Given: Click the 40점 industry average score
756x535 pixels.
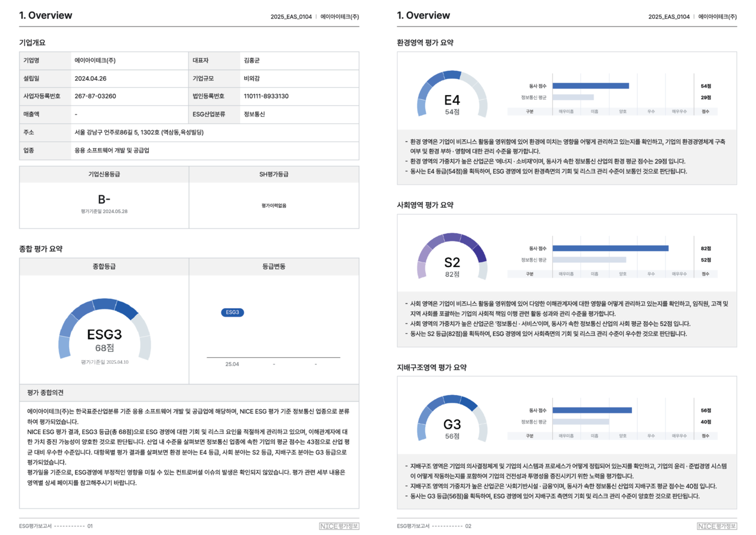Looking at the screenshot, I should pos(706,422).
